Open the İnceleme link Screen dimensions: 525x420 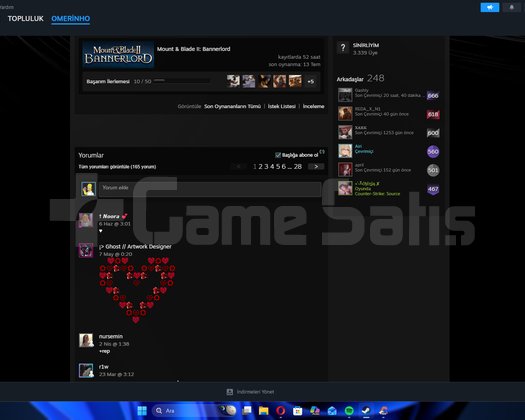point(313,106)
